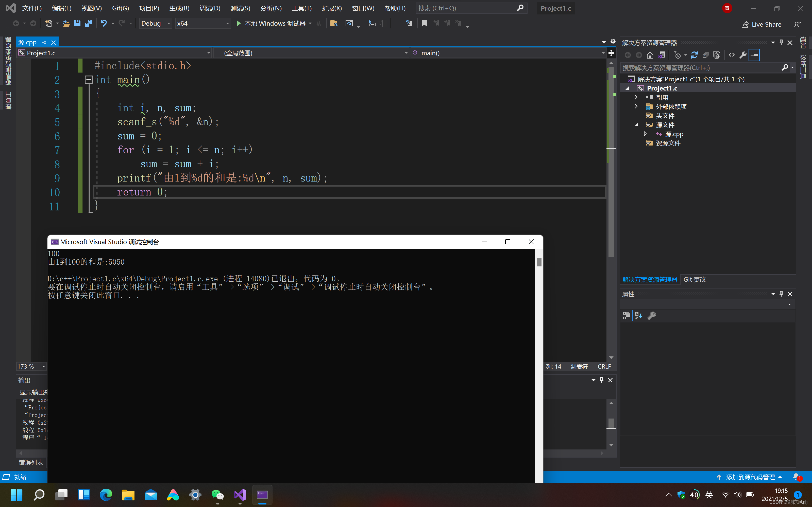Click the Collapse All icon in Solution Explorer
The image size is (812, 507).
pyautogui.click(x=705, y=55)
